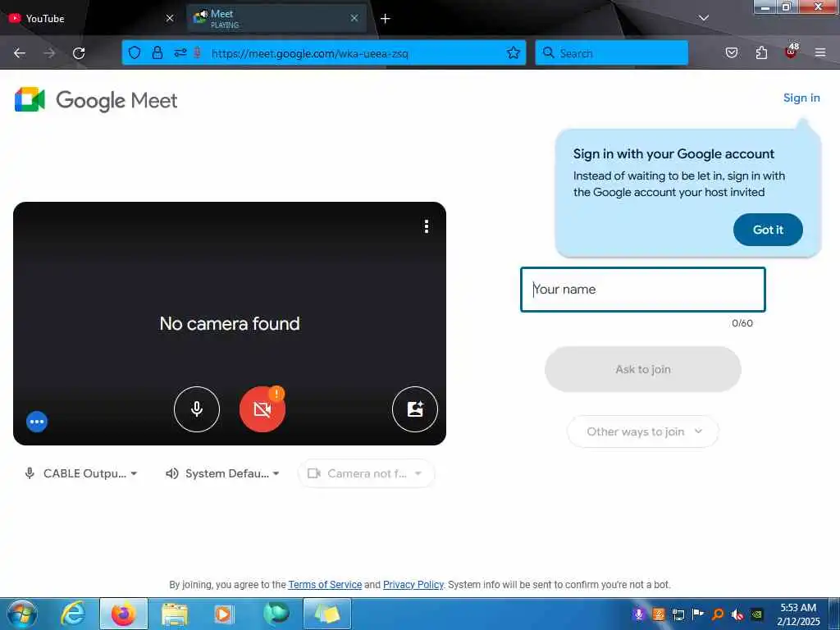Open Privacy Policy link

click(413, 584)
